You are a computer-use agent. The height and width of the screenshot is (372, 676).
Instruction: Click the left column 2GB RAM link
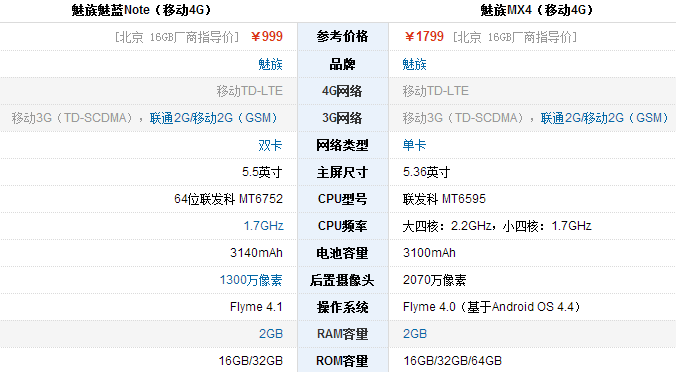(271, 334)
